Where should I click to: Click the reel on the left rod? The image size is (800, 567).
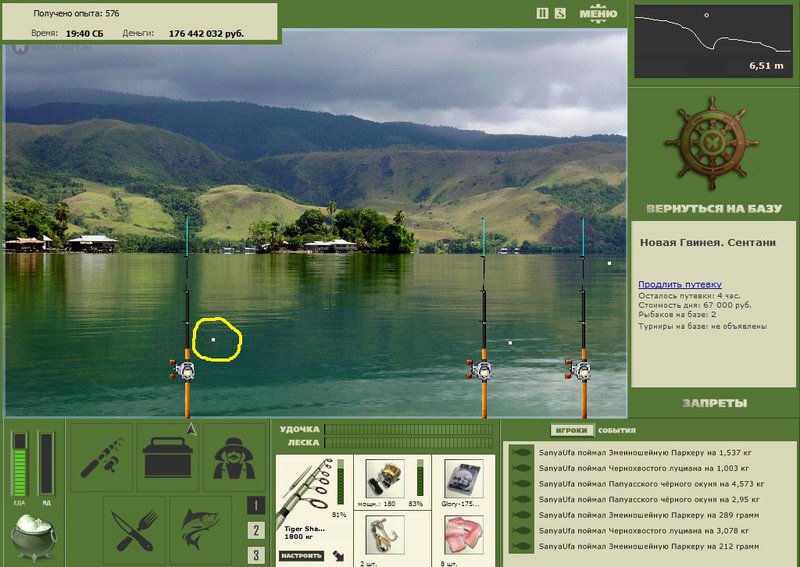(x=185, y=370)
